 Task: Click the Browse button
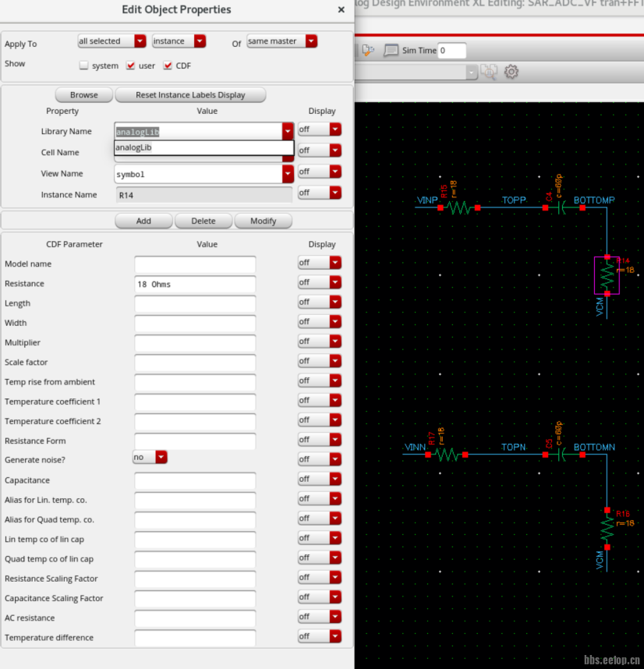84,94
